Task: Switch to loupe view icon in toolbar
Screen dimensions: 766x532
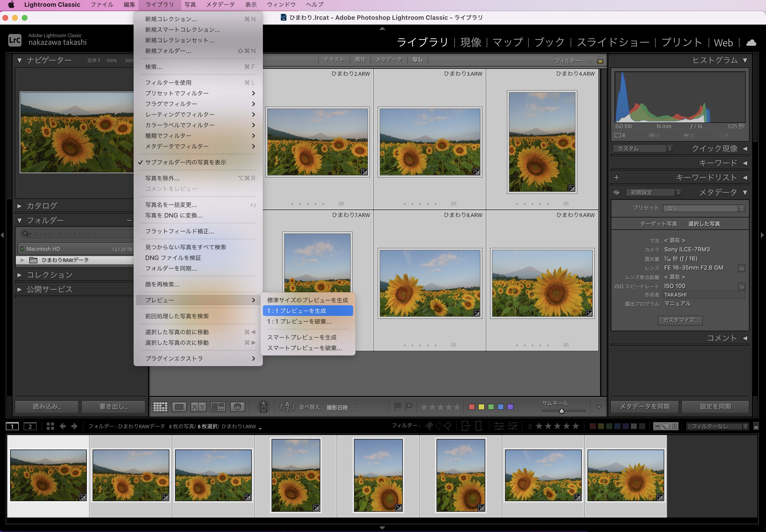Action: 179,407
